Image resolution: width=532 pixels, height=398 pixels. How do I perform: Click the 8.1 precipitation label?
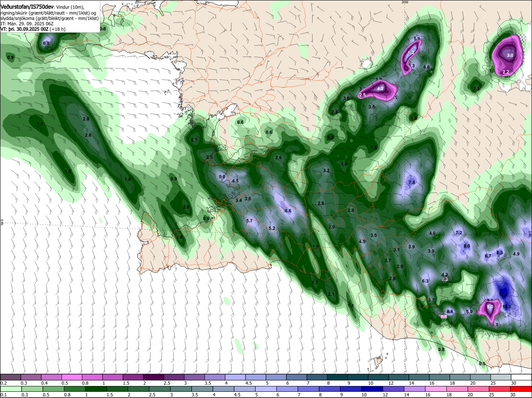click(449, 312)
